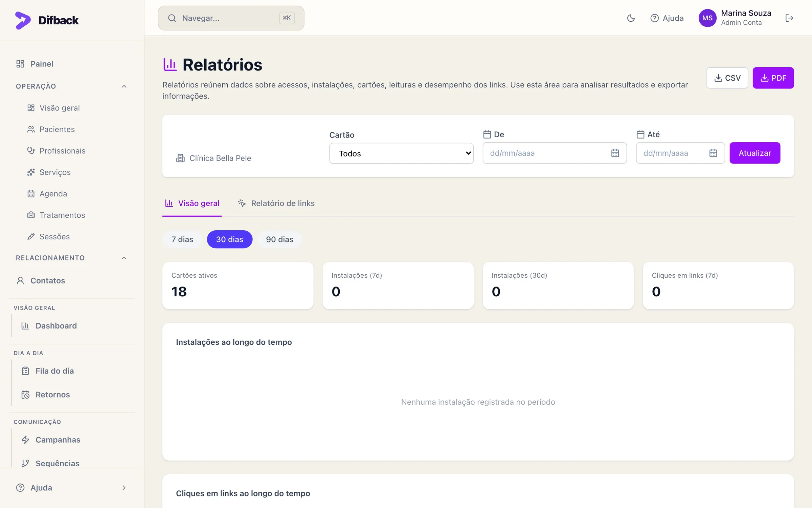This screenshot has width=812, height=508.
Task: Click the Cartões ativos card
Action: point(238,285)
